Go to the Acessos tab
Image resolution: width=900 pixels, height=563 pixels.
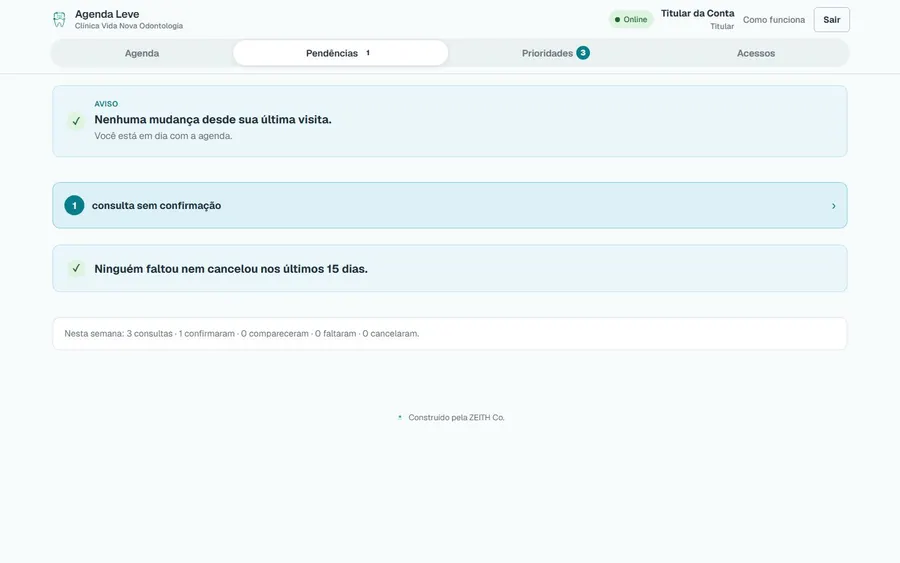755,53
